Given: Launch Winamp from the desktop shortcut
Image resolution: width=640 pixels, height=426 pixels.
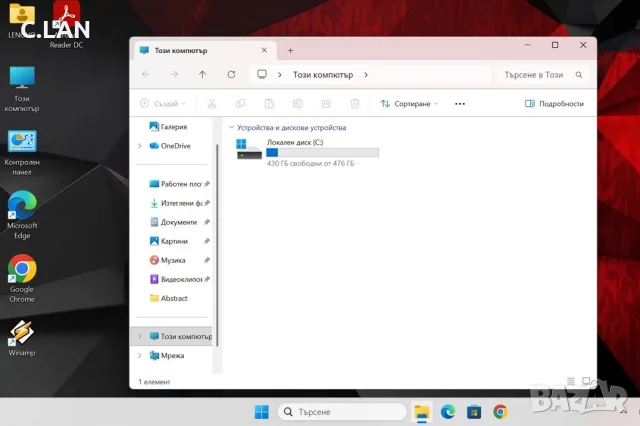Looking at the screenshot, I should [x=22, y=339].
